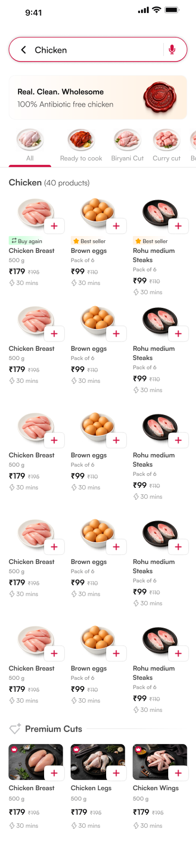Screen dimensions: 196x868
Task: Add Premium Cuts Chicken Legs with plus button
Action: pos(116,773)
